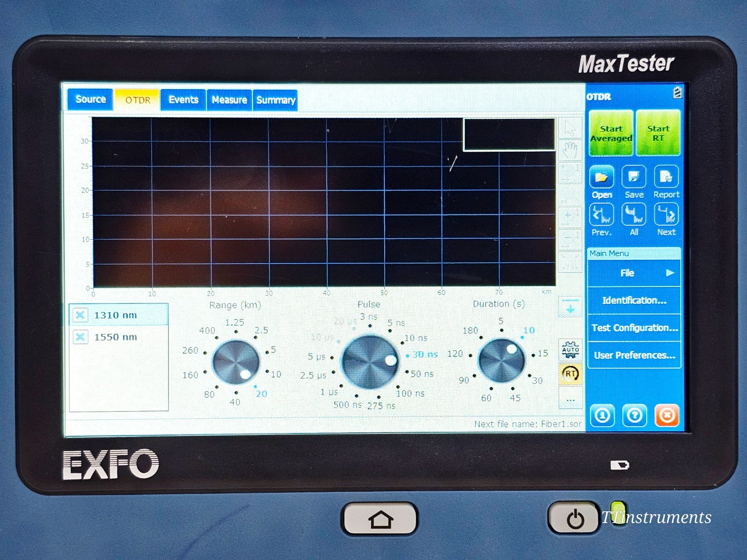Screen dimensions: 747x560
Task: Set Range dial to 260 km
Action: (190, 350)
